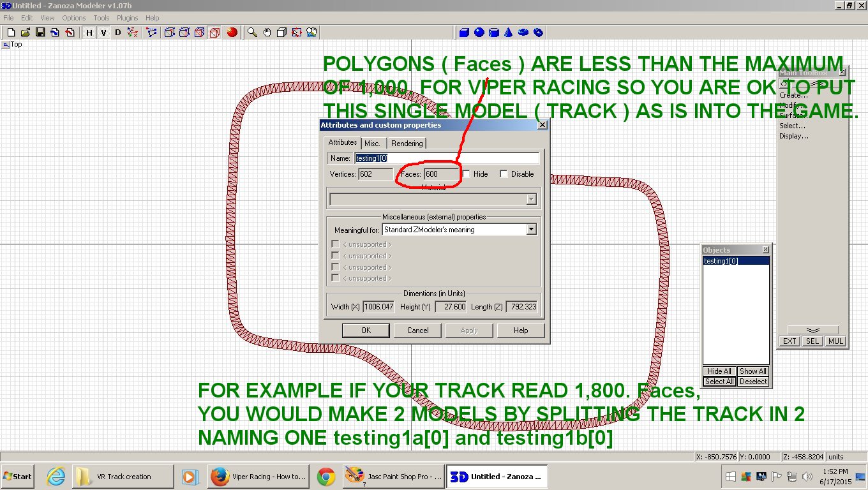Open the Create... toolbox entry
Screen dimensions: 868x490
pos(794,95)
